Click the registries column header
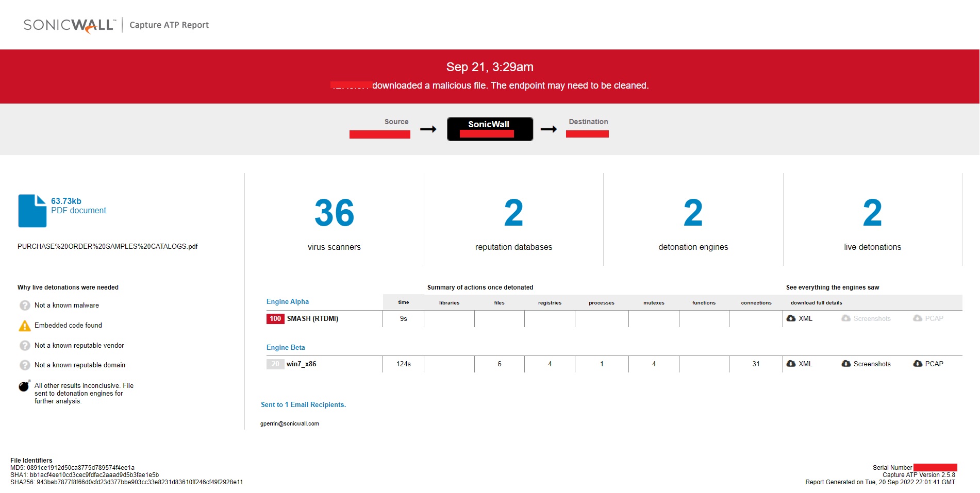 550,303
